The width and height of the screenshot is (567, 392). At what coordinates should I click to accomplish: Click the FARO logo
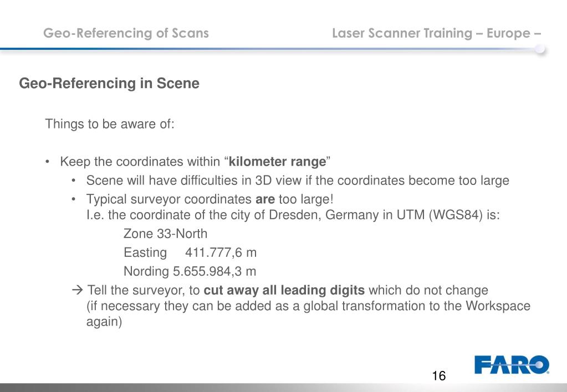[512, 364]
